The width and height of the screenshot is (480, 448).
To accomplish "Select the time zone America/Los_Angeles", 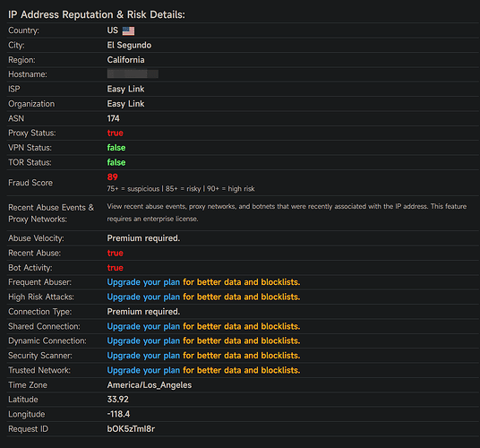I will [x=150, y=385].
